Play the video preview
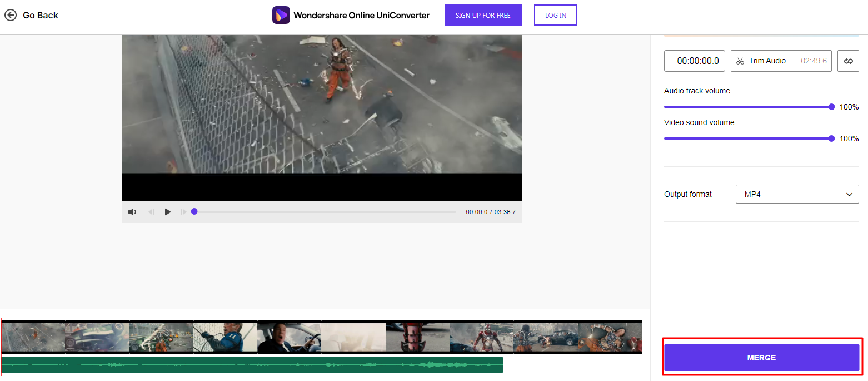This screenshot has width=868, height=381. pos(167,212)
